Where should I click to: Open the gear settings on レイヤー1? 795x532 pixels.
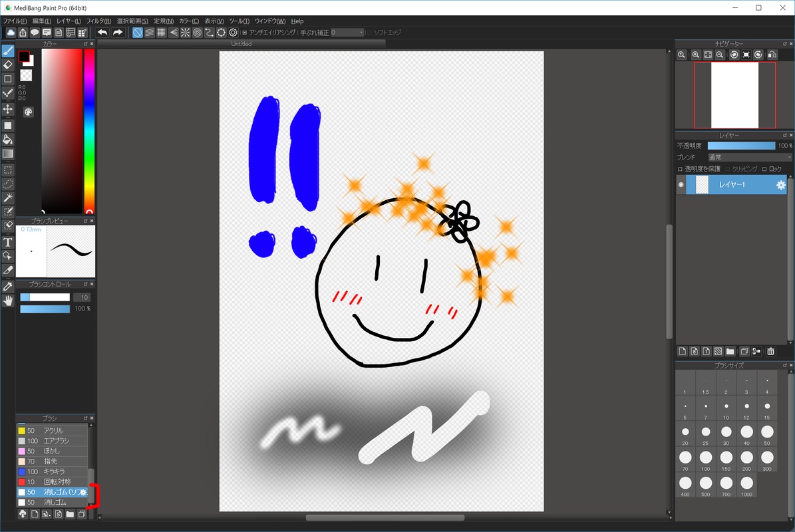tap(781, 186)
